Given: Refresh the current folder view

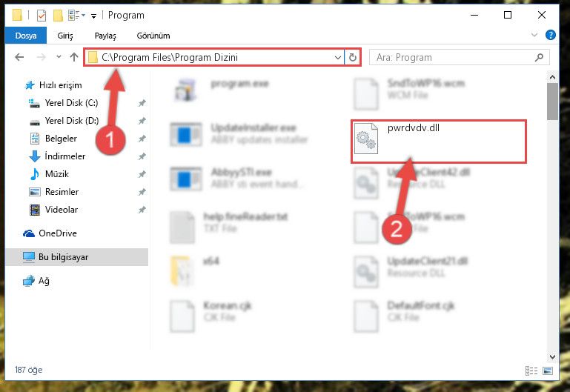Looking at the screenshot, I should 353,57.
